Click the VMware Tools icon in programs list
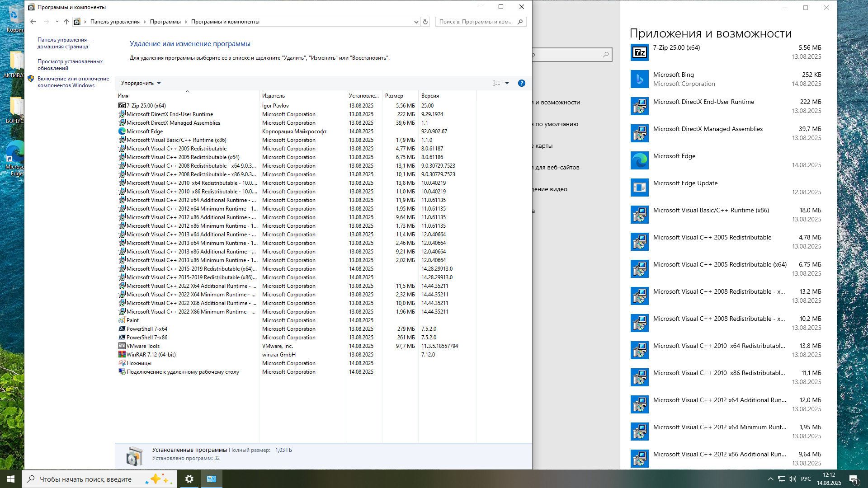Screen dimensions: 868x488 (x=122, y=346)
